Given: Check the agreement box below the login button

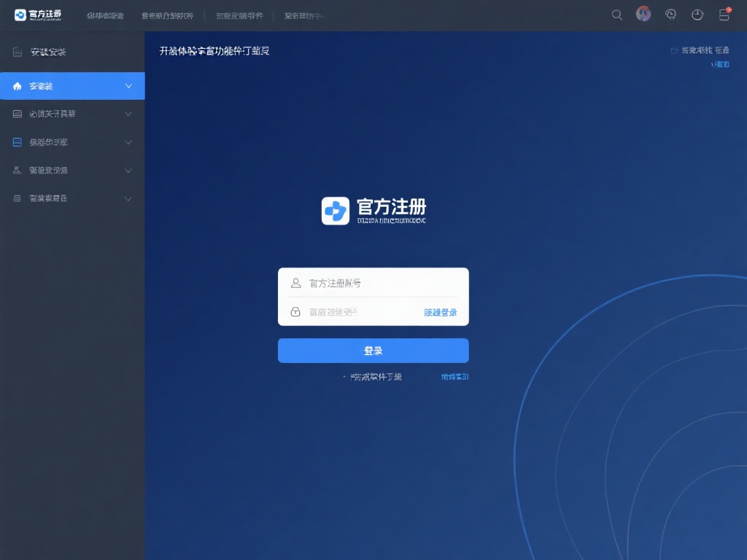Looking at the screenshot, I should [x=344, y=376].
